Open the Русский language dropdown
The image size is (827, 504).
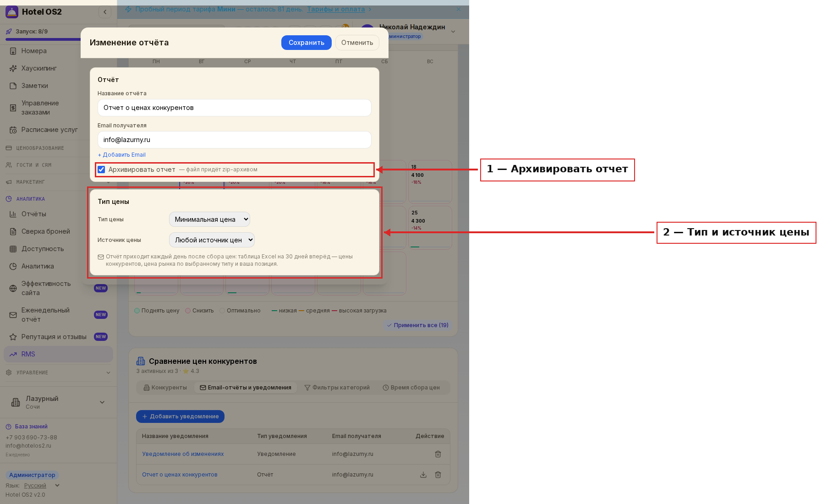click(x=42, y=486)
